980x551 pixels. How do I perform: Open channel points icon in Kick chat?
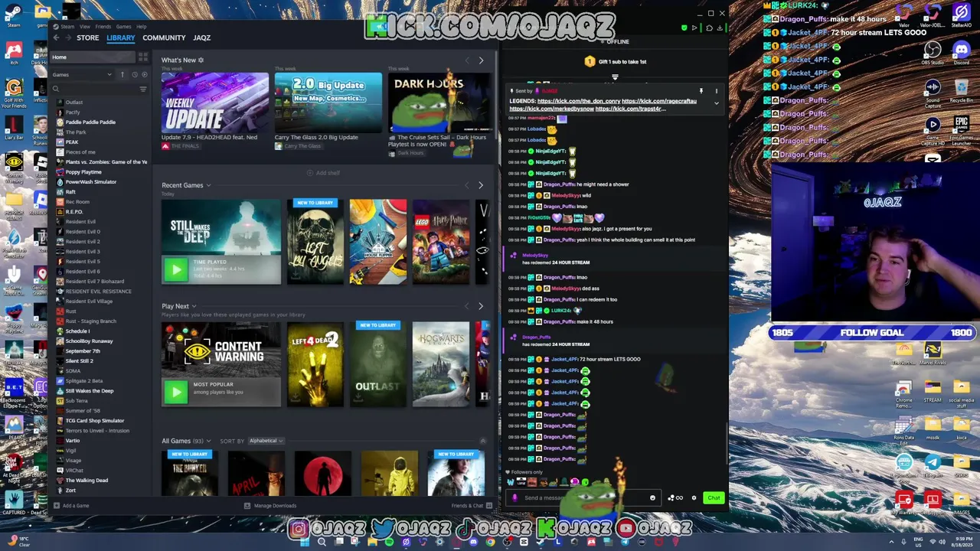tap(675, 498)
